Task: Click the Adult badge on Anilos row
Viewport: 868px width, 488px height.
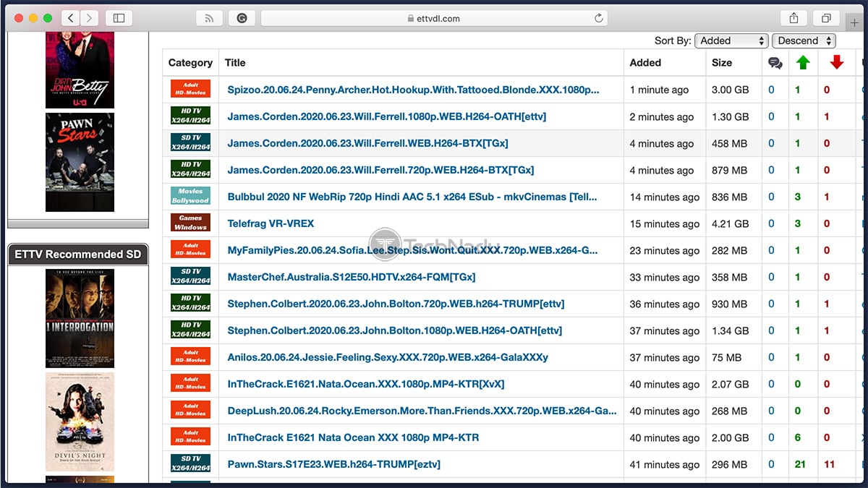Action: pos(190,356)
